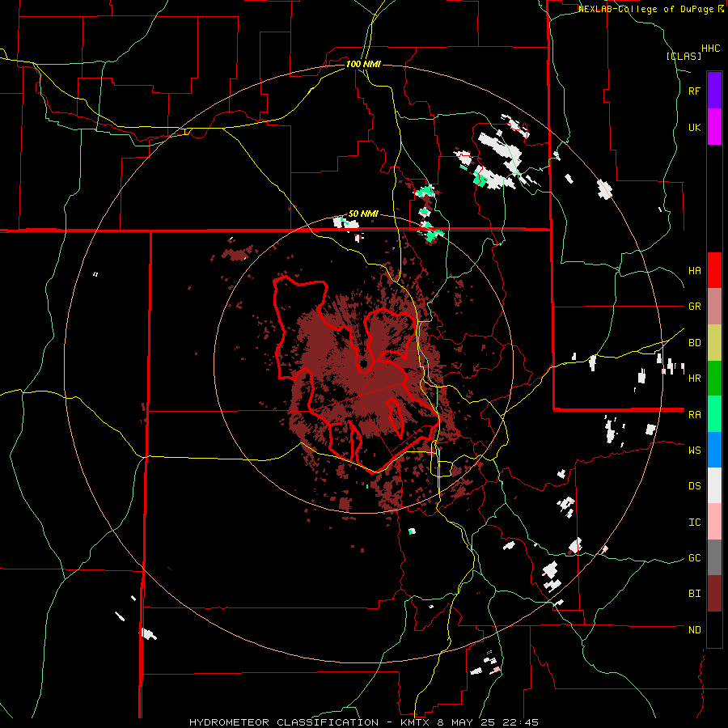Click the BI dark red color swatch
This screenshot has width=728, height=728.
tap(714, 594)
